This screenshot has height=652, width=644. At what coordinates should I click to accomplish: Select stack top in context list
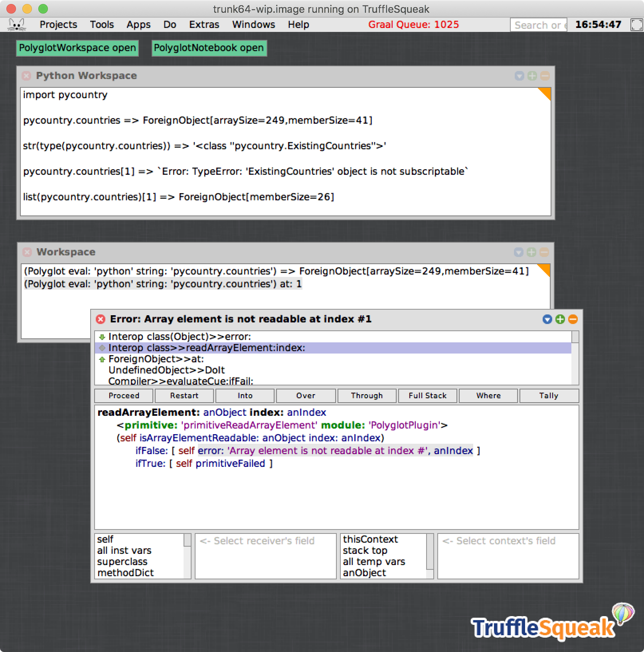[x=384, y=551]
